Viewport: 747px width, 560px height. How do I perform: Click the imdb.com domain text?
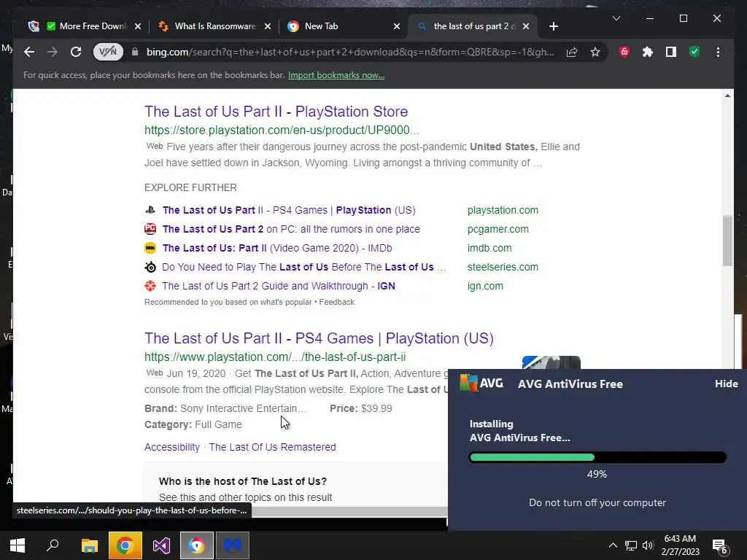tap(489, 248)
